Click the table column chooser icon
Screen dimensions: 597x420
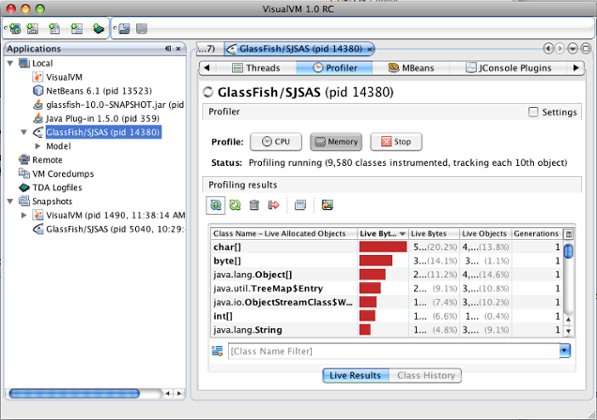click(x=568, y=234)
